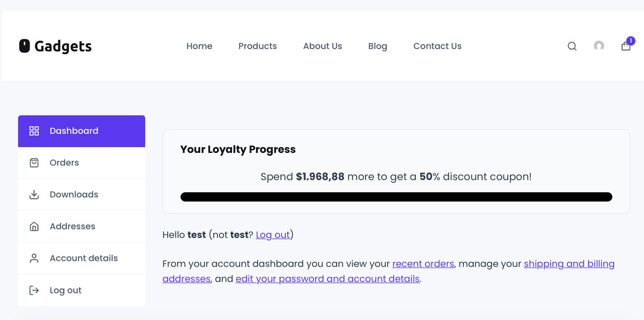The height and width of the screenshot is (320, 644).
Task: Open the Blog menu item
Action: pos(378,46)
